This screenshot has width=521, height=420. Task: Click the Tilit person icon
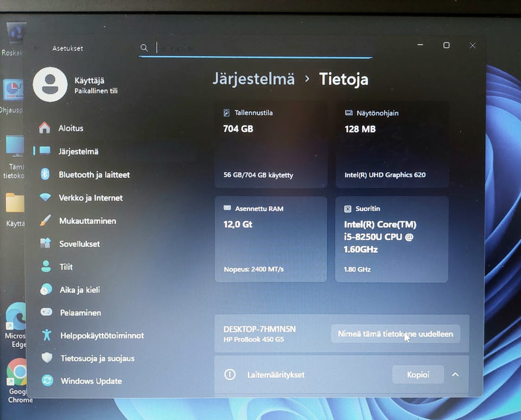(x=46, y=266)
